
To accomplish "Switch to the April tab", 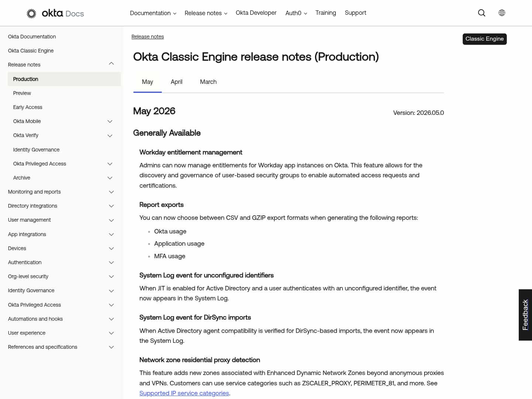I will tap(177, 82).
